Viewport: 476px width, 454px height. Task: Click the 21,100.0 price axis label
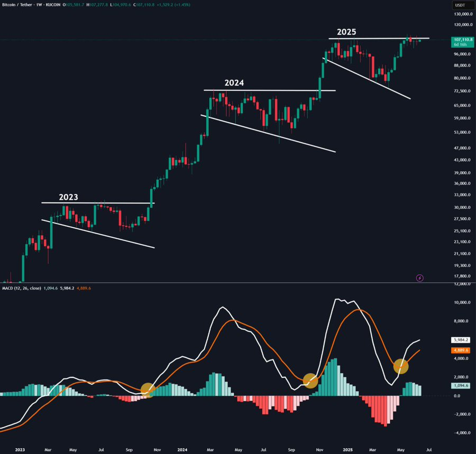point(462,254)
